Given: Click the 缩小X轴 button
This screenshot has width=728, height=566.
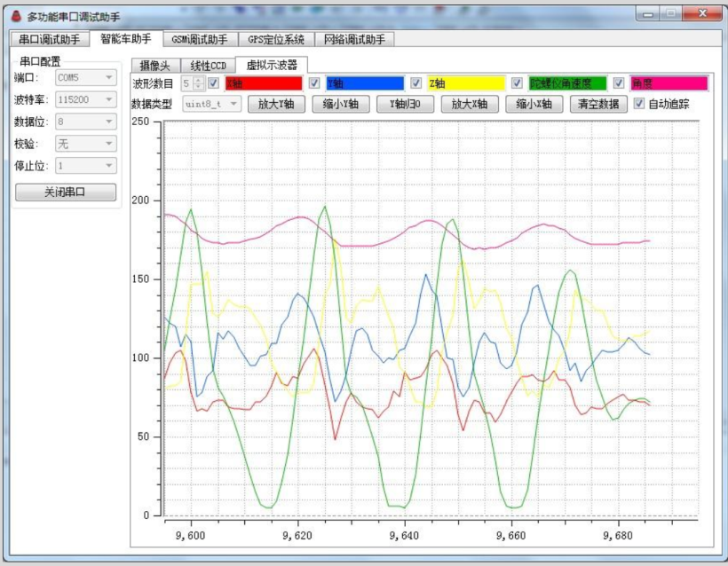Looking at the screenshot, I should 534,104.
